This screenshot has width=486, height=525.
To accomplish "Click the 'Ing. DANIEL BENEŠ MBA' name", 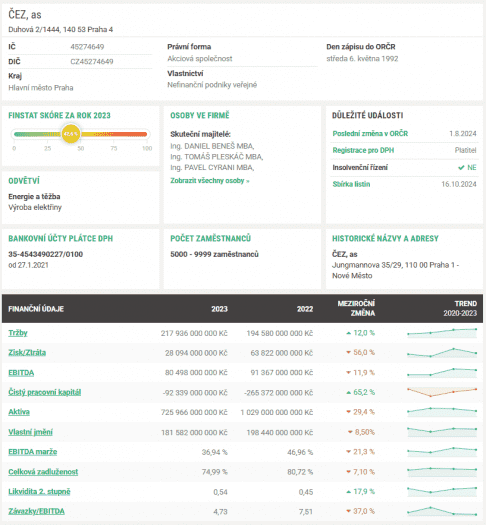I will coord(212,146).
